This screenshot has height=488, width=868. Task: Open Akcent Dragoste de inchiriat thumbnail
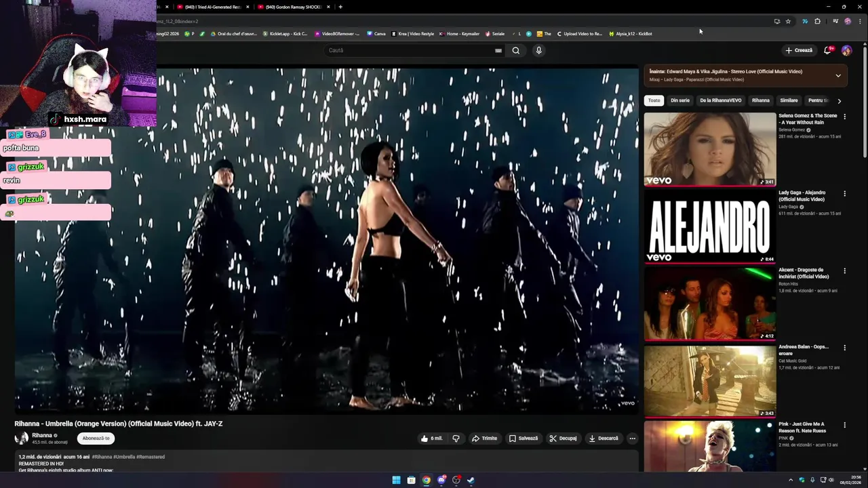[x=710, y=304]
